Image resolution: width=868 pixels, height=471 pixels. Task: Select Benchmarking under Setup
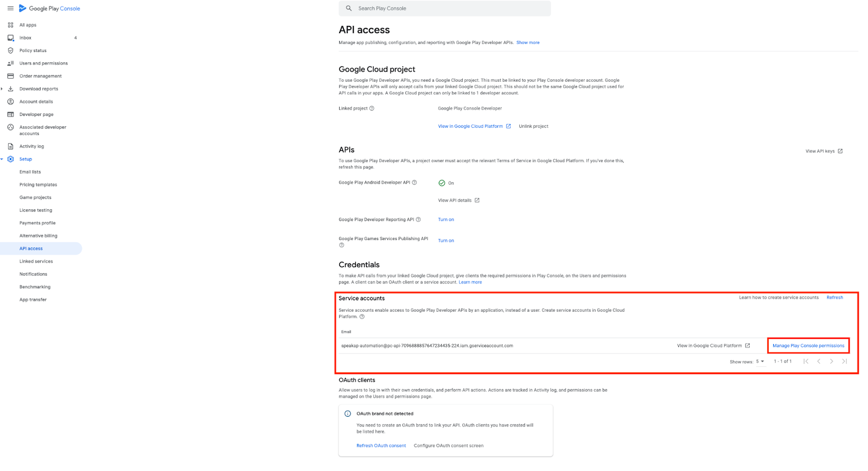tap(35, 287)
